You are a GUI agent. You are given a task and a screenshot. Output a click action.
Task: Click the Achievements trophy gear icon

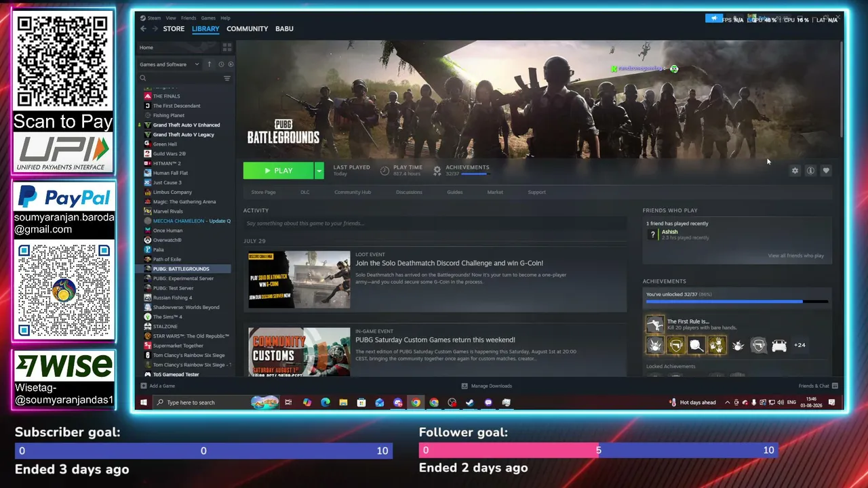pos(437,171)
